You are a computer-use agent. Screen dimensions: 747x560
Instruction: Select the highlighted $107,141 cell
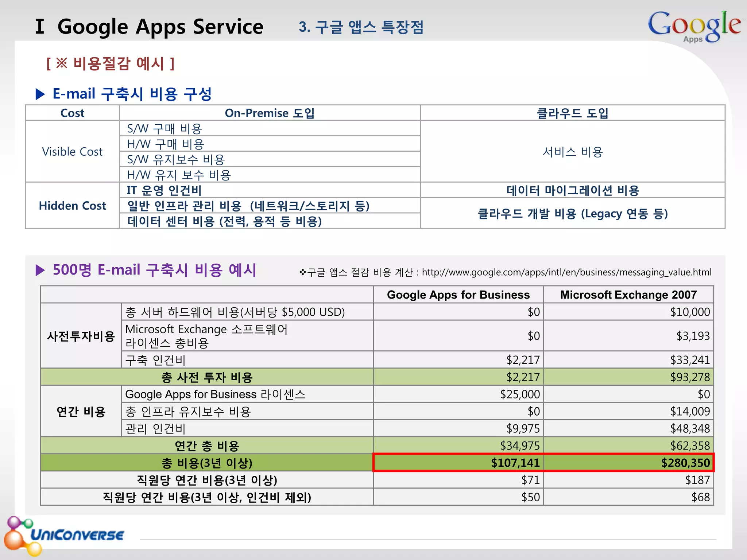point(458,463)
